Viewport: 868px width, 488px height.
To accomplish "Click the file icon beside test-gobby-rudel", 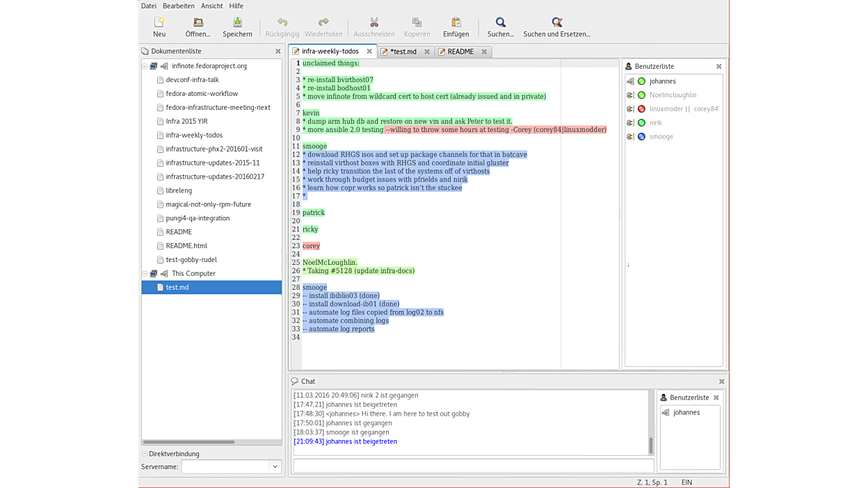I will click(x=160, y=260).
